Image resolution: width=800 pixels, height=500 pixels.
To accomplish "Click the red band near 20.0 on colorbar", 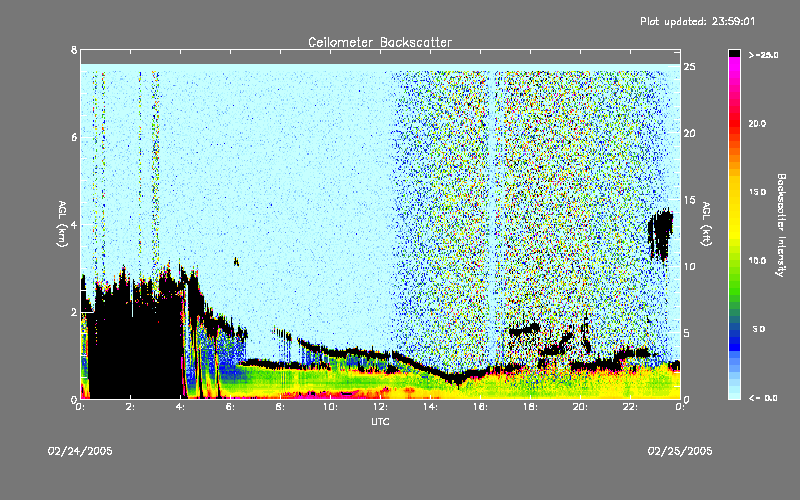I will tap(734, 123).
